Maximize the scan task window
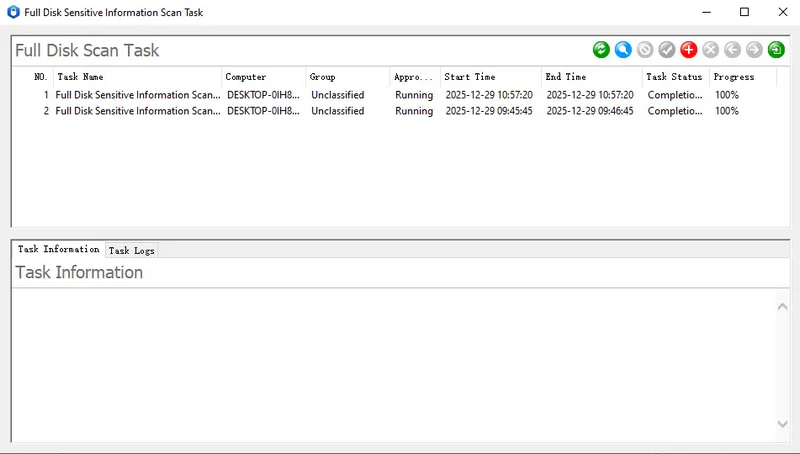800x454 pixels. (x=744, y=12)
